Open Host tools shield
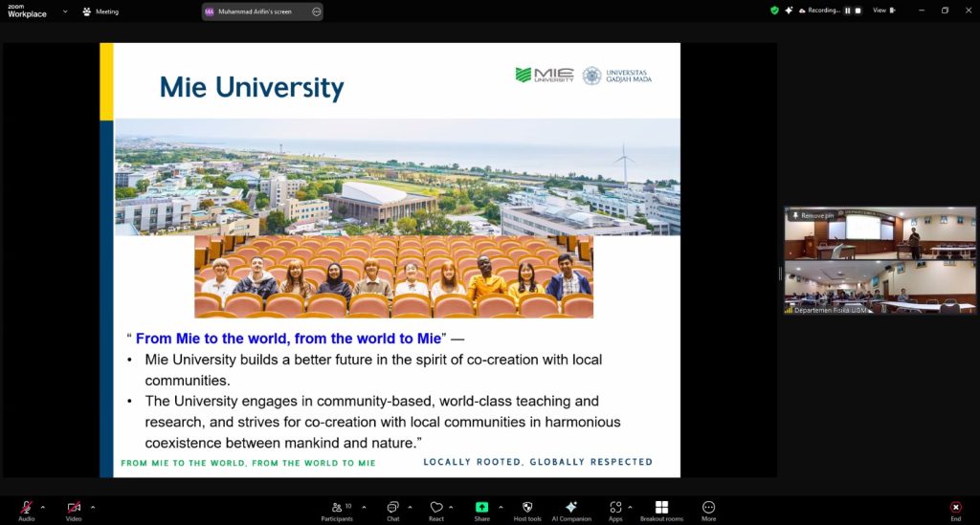The image size is (980, 525). [527, 510]
